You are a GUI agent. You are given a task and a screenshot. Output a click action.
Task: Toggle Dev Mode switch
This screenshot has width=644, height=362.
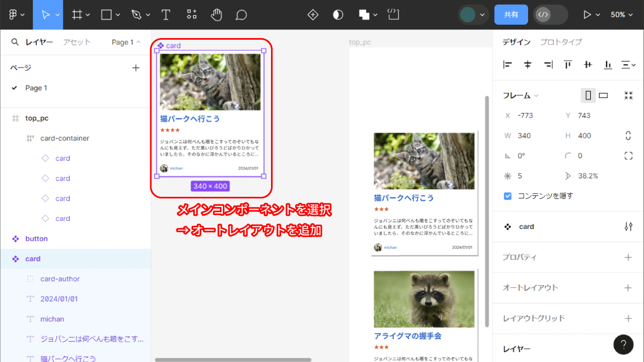(551, 14)
